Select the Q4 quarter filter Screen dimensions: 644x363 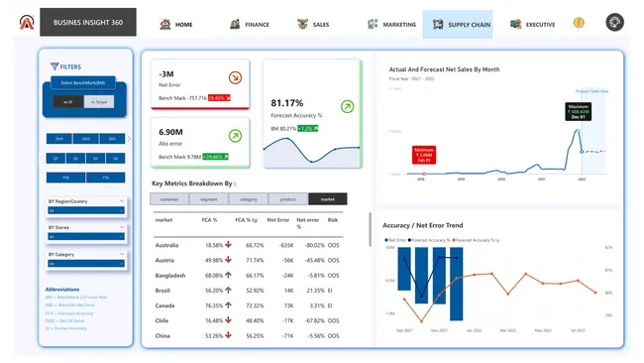point(115,159)
